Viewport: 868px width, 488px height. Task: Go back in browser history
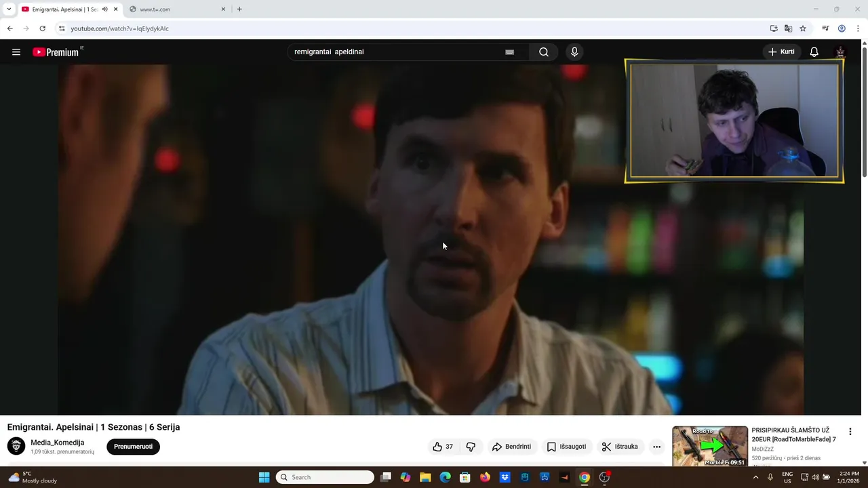click(9, 28)
